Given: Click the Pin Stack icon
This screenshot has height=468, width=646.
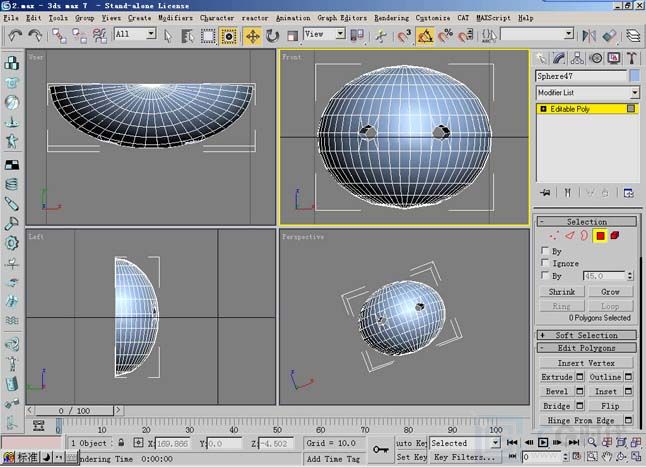Looking at the screenshot, I should (545, 192).
